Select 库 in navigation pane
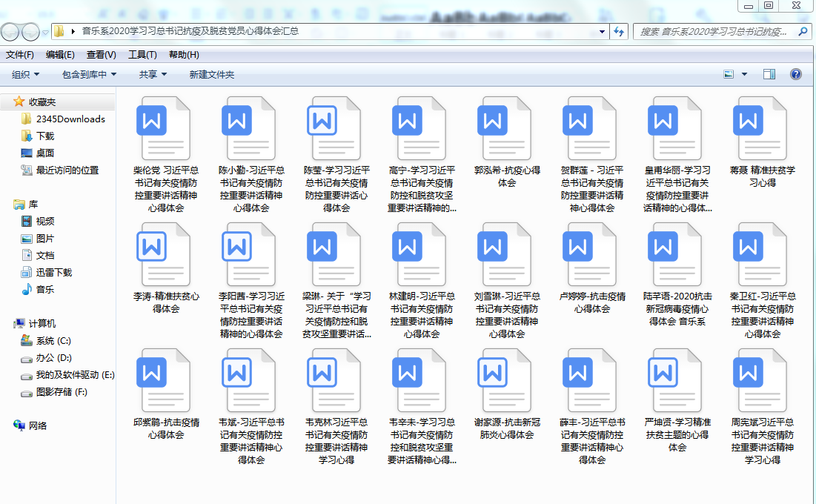 [x=33, y=205]
